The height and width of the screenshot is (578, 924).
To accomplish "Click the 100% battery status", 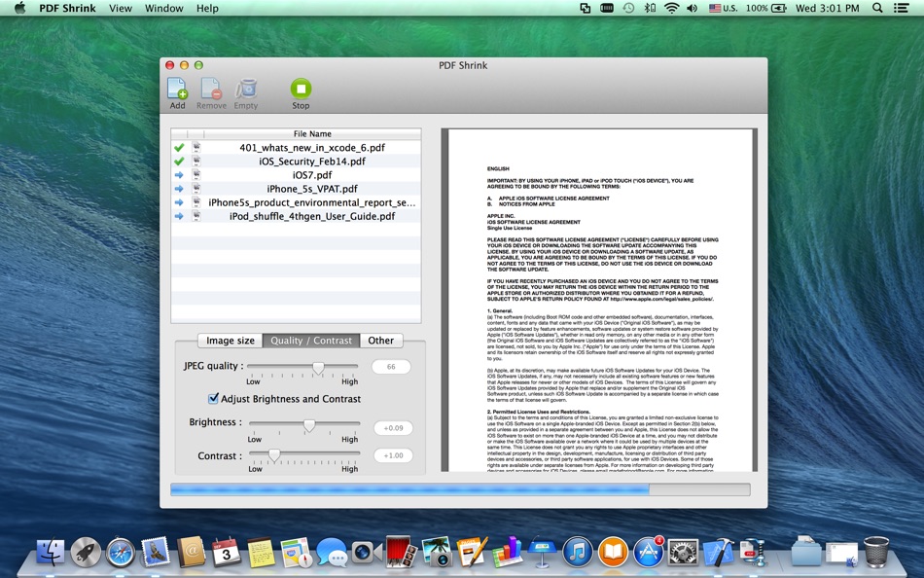I will [766, 8].
